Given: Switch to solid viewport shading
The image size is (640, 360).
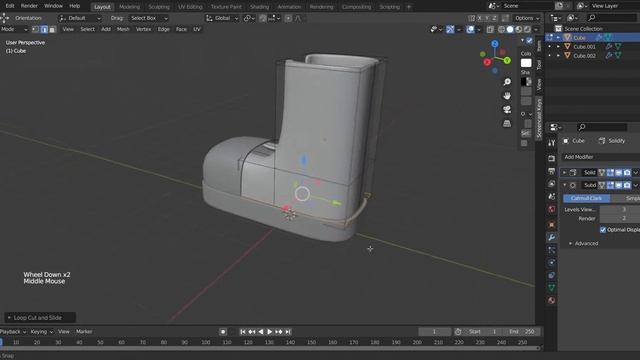Looking at the screenshot, I should tap(510, 29).
